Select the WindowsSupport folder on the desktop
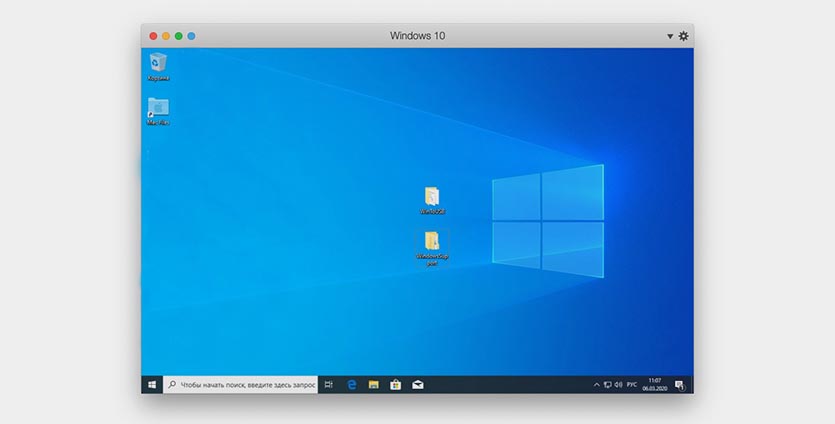 pos(432,248)
